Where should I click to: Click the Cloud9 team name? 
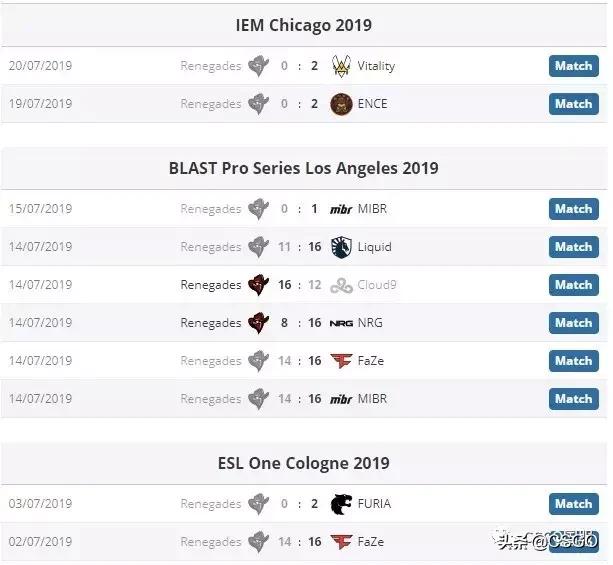[x=377, y=285]
